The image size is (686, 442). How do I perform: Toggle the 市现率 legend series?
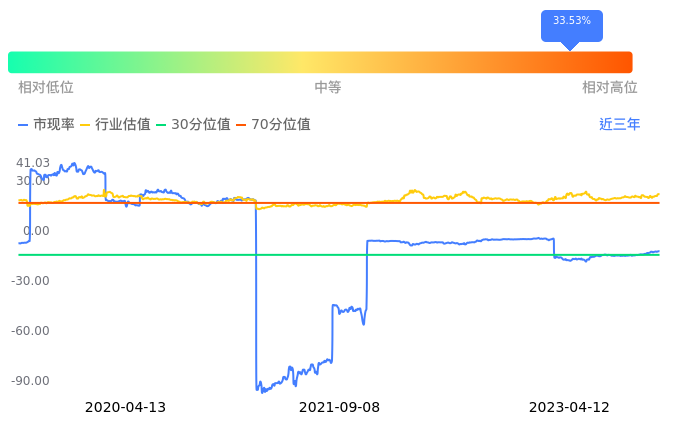click(47, 125)
